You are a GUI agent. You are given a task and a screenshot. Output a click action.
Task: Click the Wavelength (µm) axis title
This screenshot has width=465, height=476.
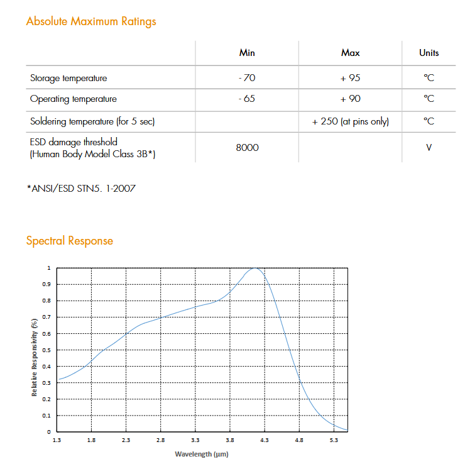201,454
